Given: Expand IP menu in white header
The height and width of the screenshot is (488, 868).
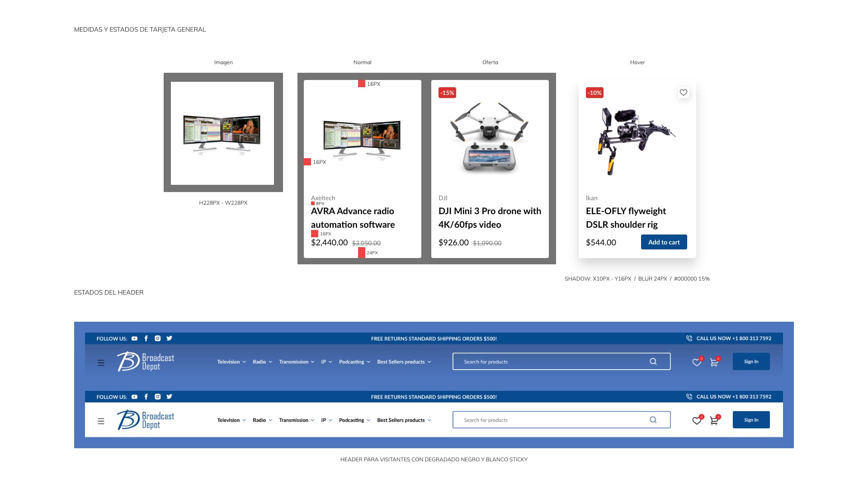Looking at the screenshot, I should pyautogui.click(x=326, y=420).
